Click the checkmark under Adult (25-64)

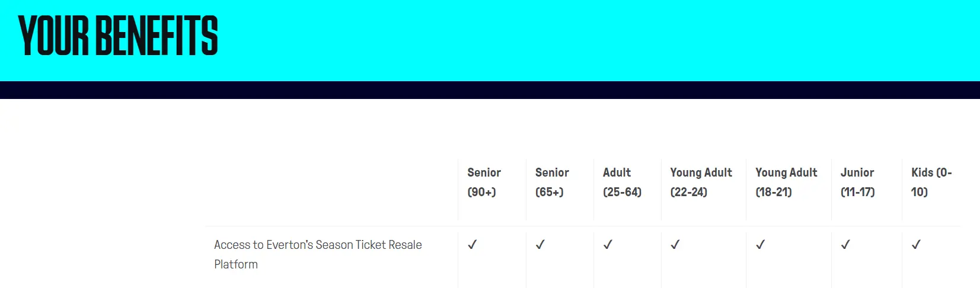tap(608, 245)
